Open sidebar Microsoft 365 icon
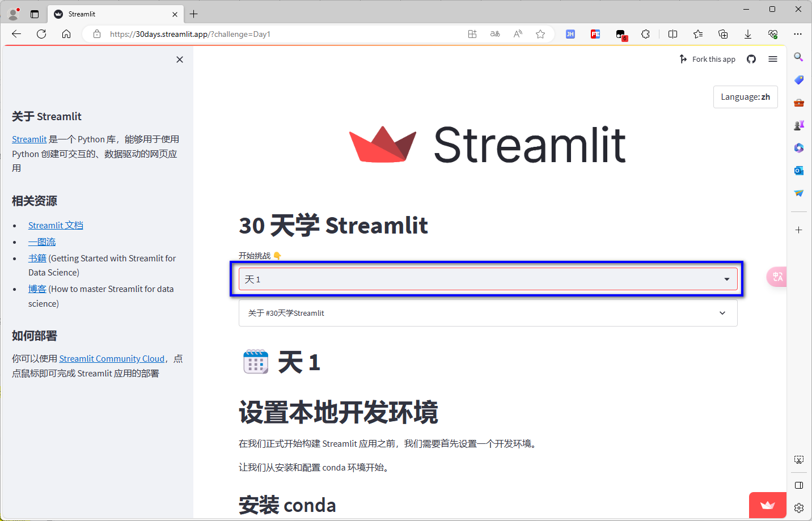Viewport: 812px width, 521px height. click(799, 148)
